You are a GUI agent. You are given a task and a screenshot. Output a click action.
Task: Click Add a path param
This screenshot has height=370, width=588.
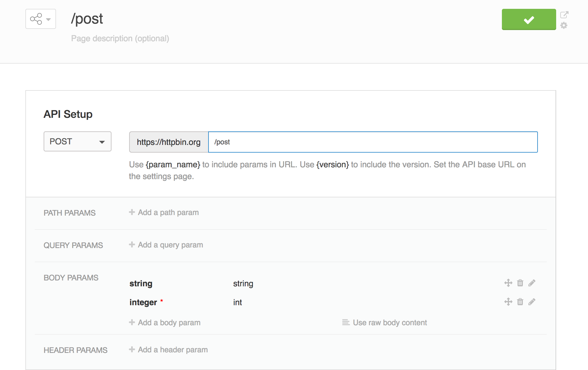click(x=164, y=212)
